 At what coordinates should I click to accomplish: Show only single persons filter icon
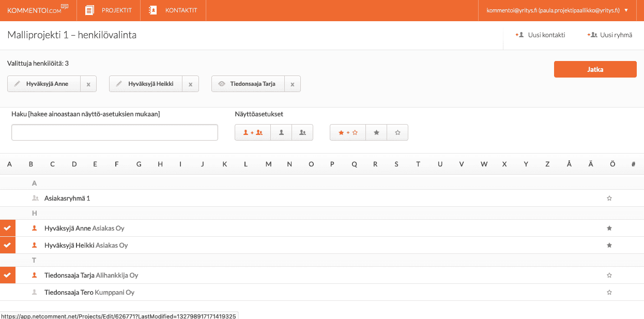tap(281, 132)
